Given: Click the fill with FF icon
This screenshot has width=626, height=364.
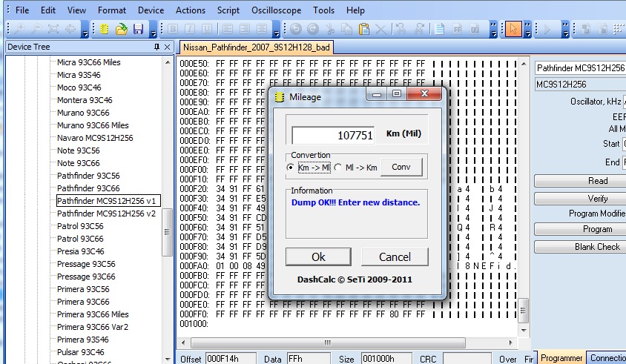Looking at the screenshot, I should (x=458, y=29).
